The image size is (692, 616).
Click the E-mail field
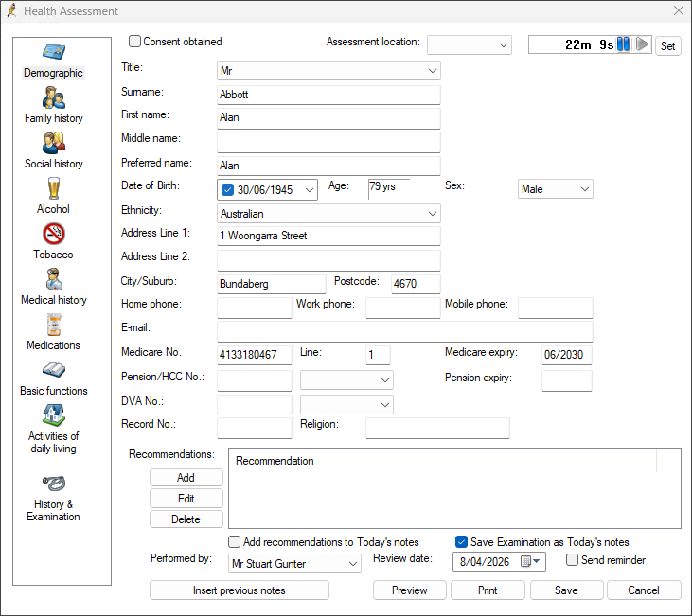click(405, 331)
